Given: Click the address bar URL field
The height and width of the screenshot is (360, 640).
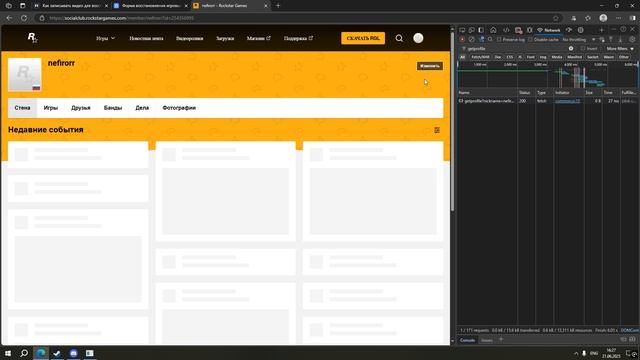Looking at the screenshot, I should [298, 18].
